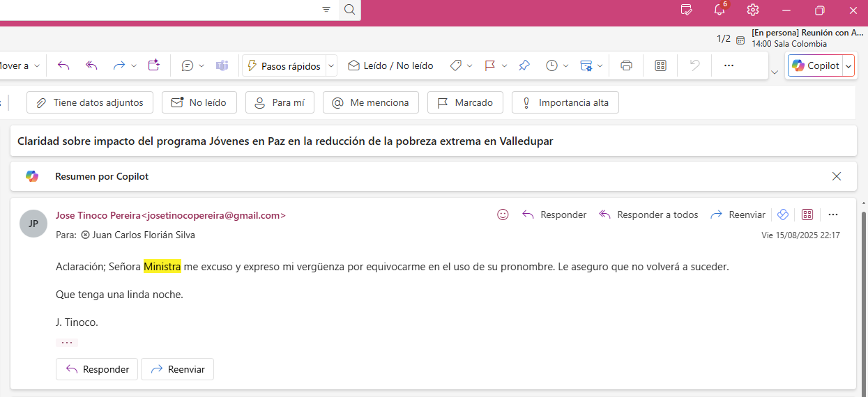The height and width of the screenshot is (397, 868).
Task: Click the apps grid icon in message header
Action: tap(807, 215)
